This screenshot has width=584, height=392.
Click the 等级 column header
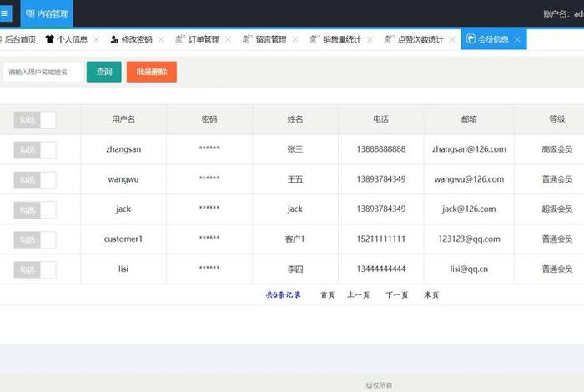pyautogui.click(x=557, y=119)
